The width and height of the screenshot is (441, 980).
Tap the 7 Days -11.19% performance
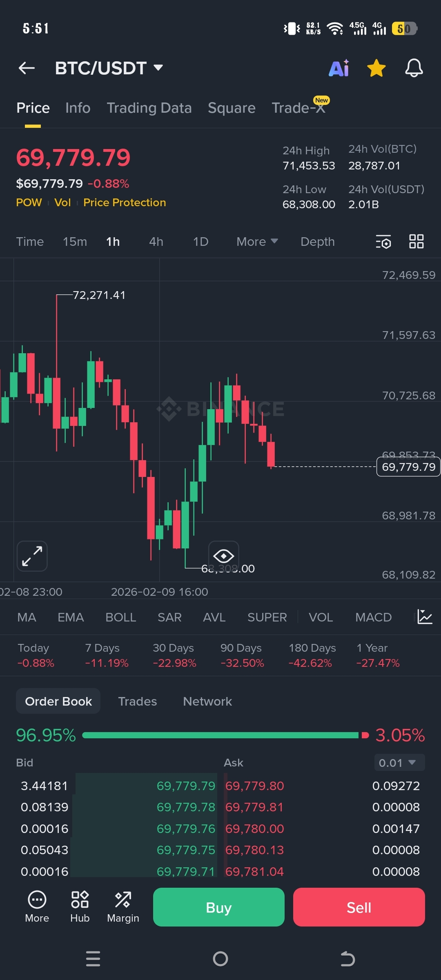point(107,655)
